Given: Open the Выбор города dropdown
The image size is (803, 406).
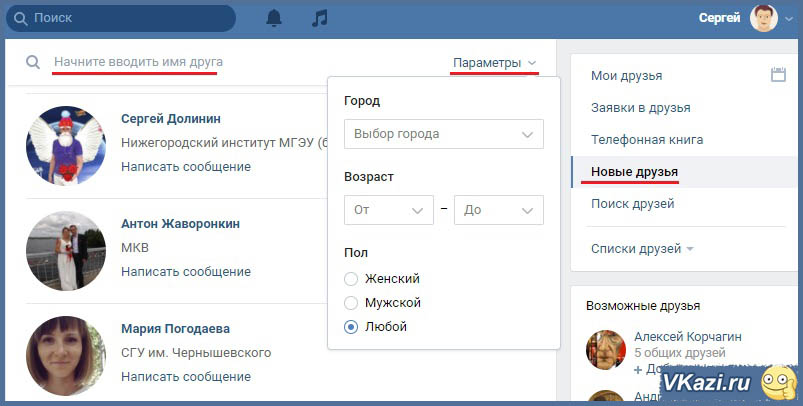Looking at the screenshot, I should point(443,134).
